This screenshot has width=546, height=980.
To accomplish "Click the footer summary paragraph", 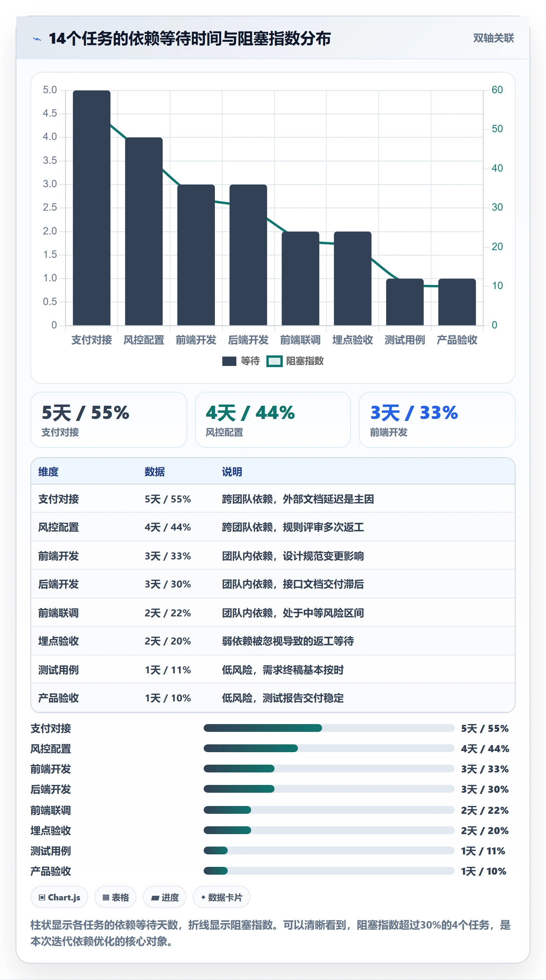I will (271, 933).
